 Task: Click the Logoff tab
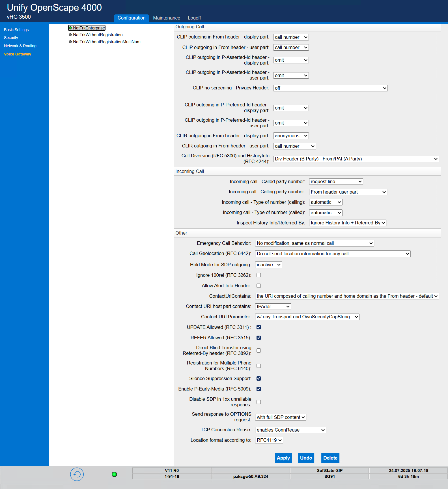click(x=194, y=18)
